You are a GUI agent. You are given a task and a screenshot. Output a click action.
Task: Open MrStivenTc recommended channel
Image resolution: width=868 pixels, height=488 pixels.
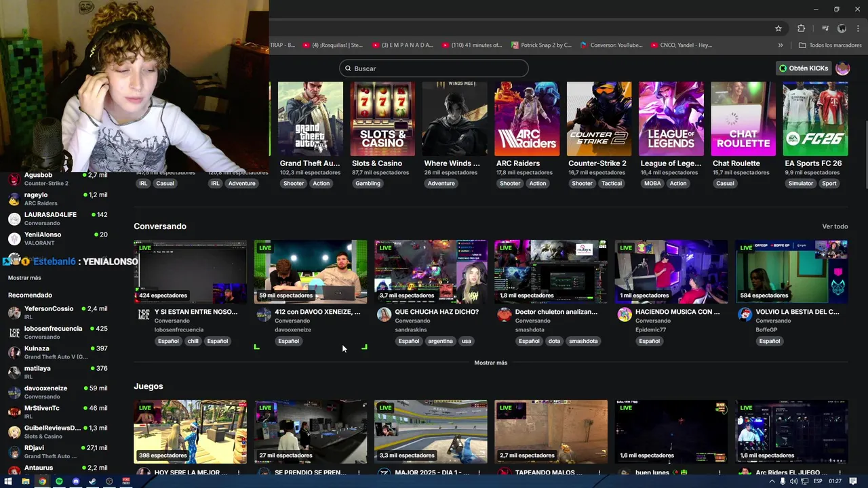click(58, 412)
